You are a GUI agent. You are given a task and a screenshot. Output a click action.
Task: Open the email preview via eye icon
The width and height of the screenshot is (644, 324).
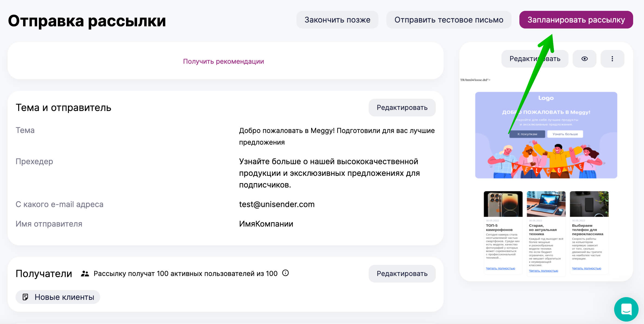click(585, 59)
